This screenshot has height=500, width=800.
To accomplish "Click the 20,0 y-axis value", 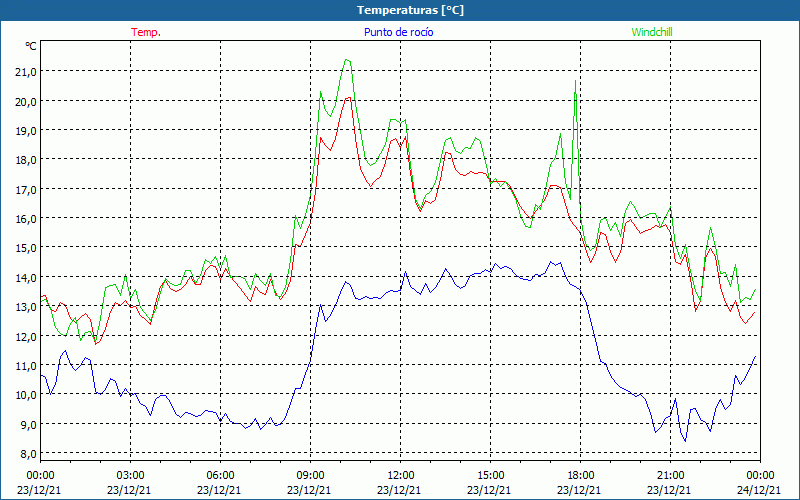I will pyautogui.click(x=26, y=101).
